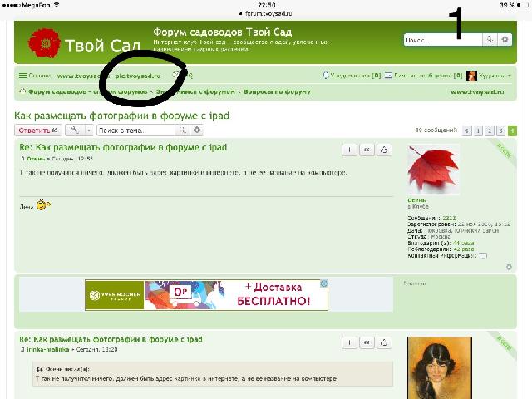Viewport: 532px width, 399px height.
Task: Click the Поиск в теме search field
Action: coord(135,131)
